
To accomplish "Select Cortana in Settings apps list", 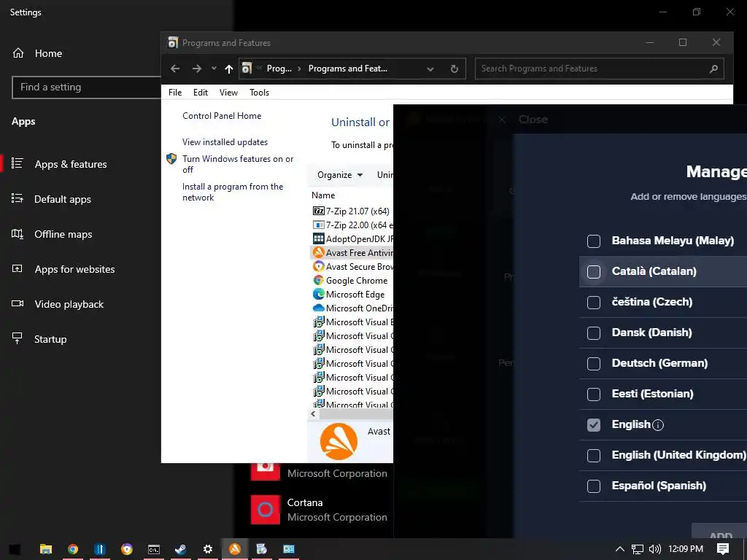I will click(320, 510).
